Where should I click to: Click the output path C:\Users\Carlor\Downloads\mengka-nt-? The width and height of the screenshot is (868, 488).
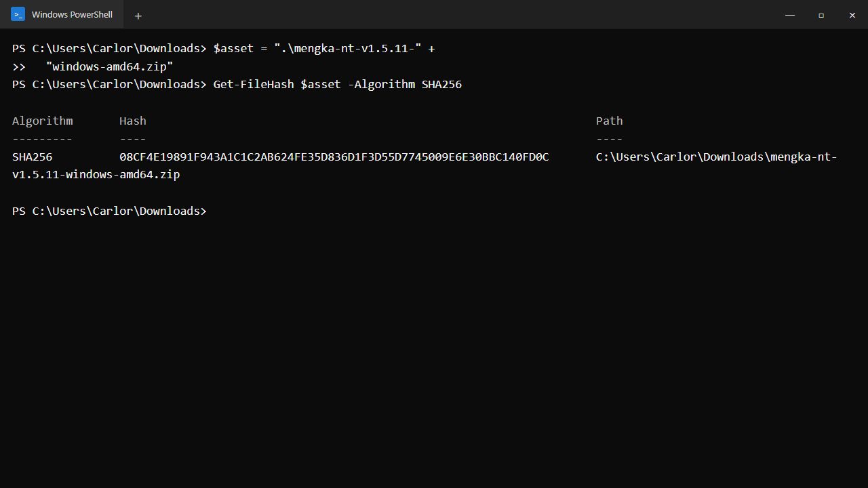pyautogui.click(x=717, y=157)
